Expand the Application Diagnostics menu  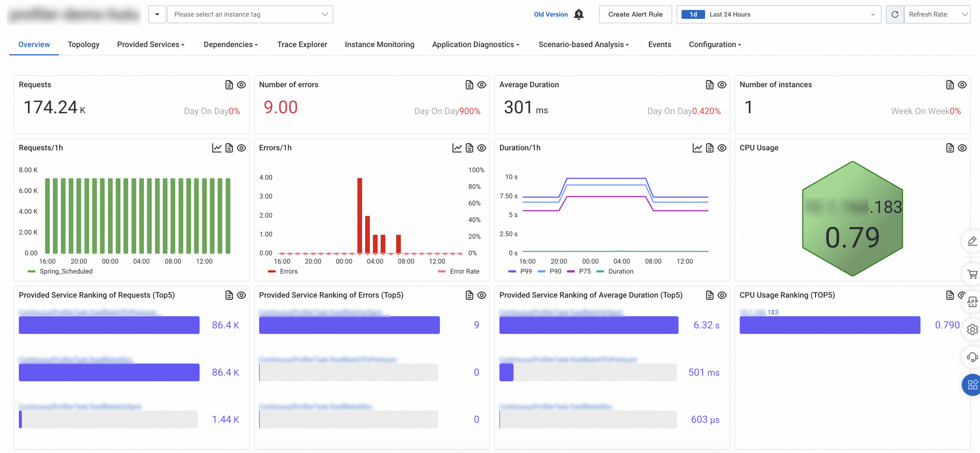click(476, 45)
